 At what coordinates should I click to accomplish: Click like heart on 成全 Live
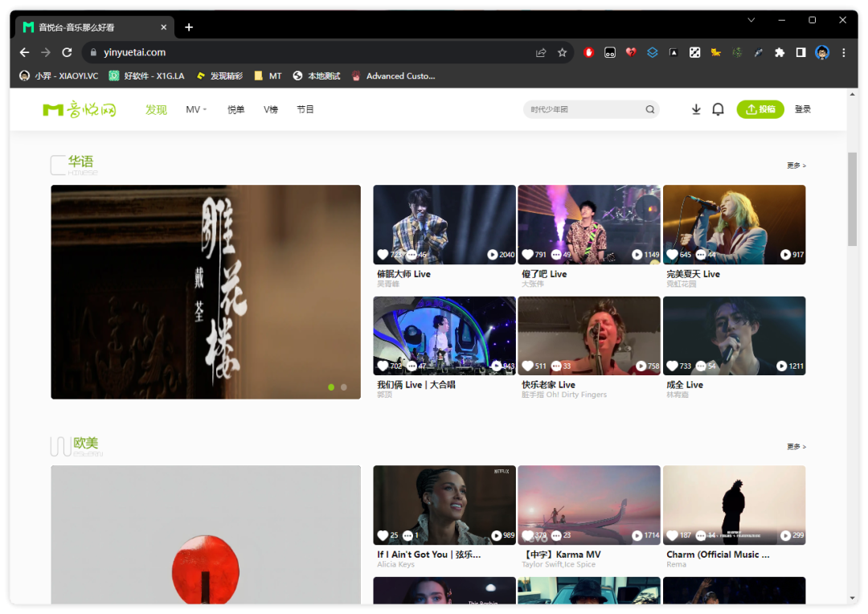(672, 366)
